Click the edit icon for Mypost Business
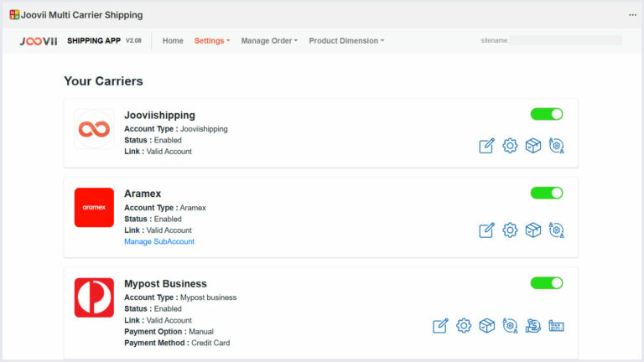 tap(440, 325)
